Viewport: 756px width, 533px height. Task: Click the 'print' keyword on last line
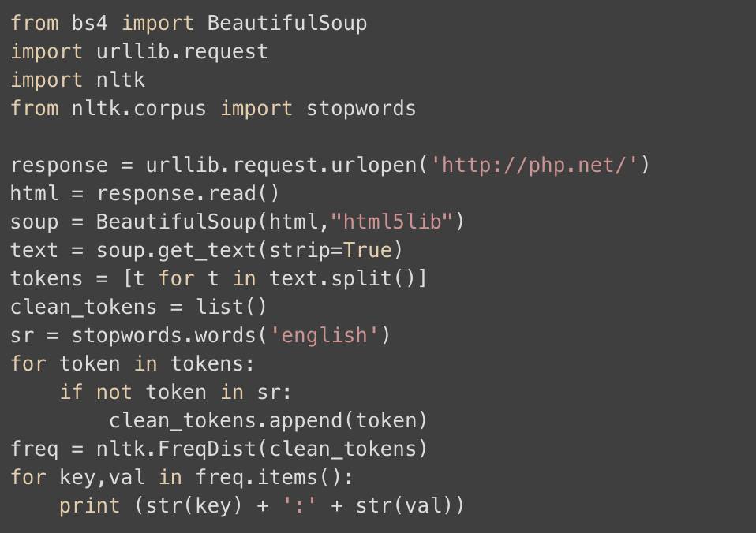(x=89, y=505)
